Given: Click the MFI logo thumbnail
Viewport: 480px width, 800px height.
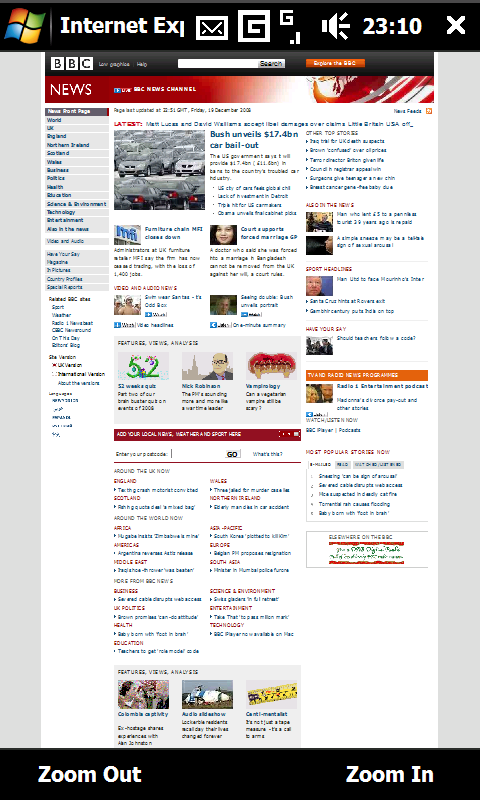Looking at the screenshot, I should pos(127,235).
